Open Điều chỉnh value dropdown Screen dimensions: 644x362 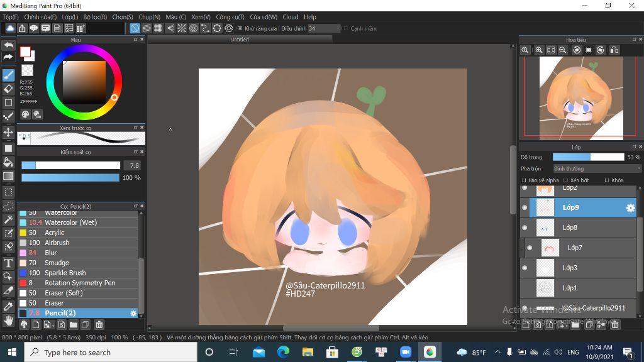tap(324, 28)
